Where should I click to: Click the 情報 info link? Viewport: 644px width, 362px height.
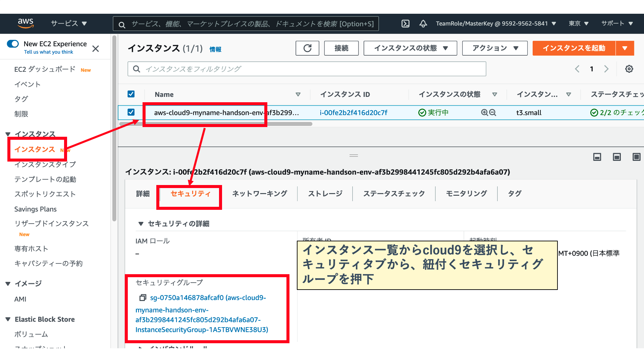215,50
